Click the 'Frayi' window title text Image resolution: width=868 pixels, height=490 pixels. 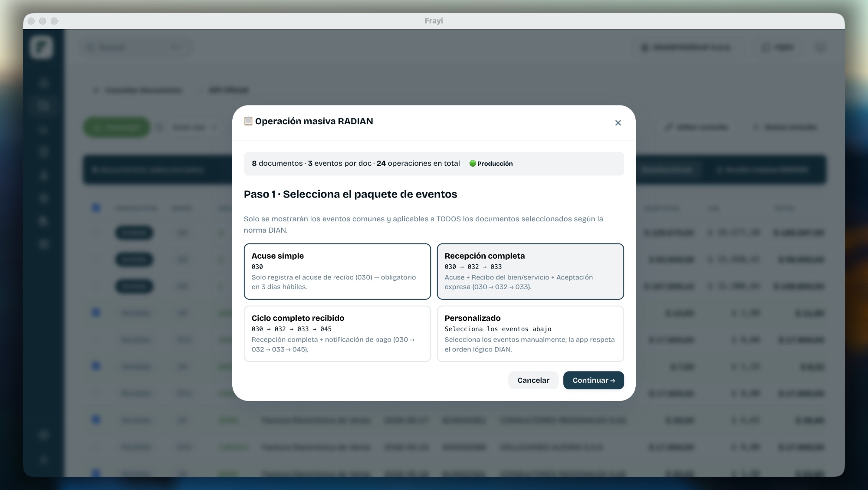(434, 21)
